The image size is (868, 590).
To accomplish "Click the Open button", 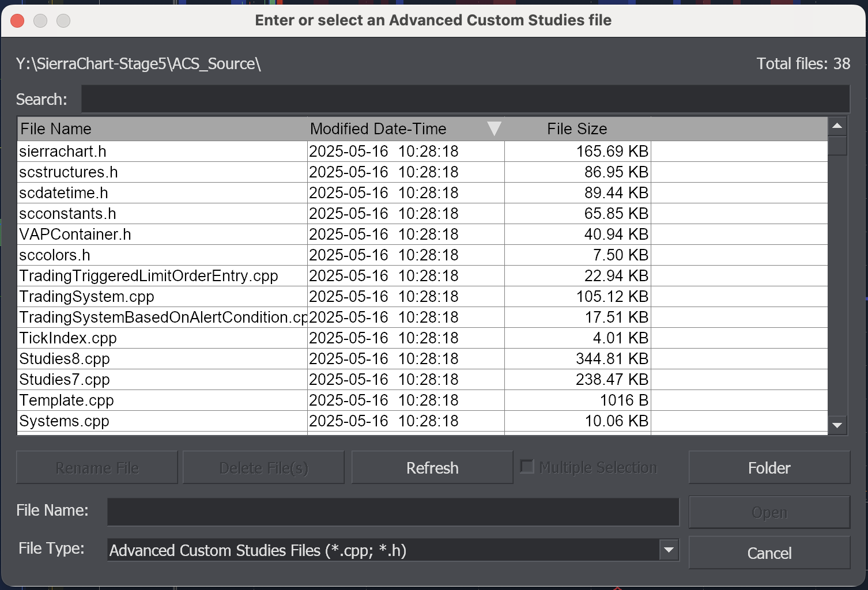I will [x=769, y=512].
